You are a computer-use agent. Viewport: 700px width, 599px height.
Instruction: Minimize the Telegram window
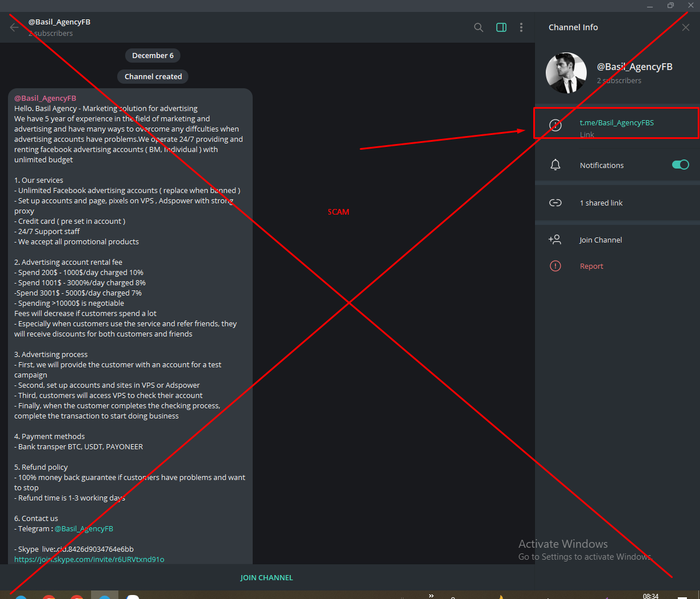click(650, 6)
